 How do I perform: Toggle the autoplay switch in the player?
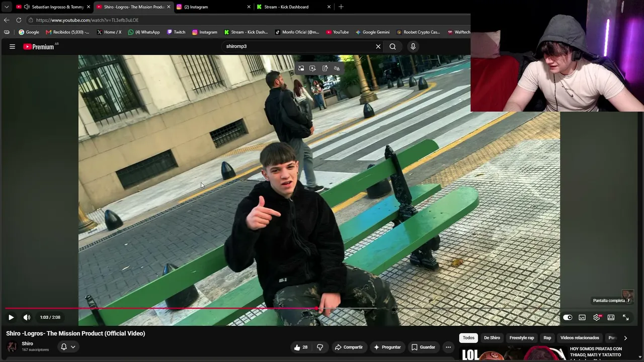[568, 317]
